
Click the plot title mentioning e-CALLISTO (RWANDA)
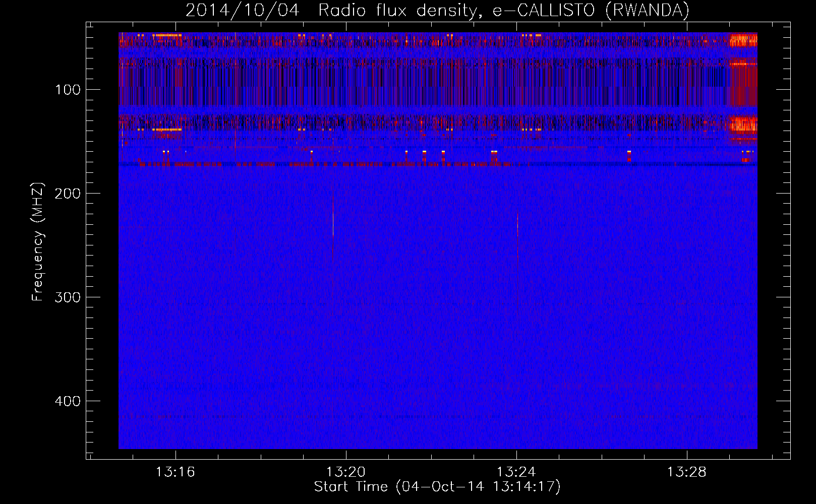(x=437, y=11)
